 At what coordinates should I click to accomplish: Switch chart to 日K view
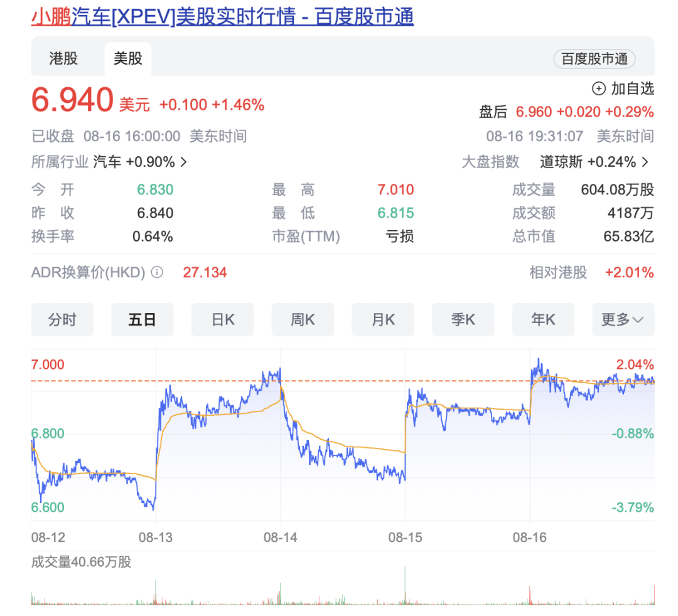point(222,320)
